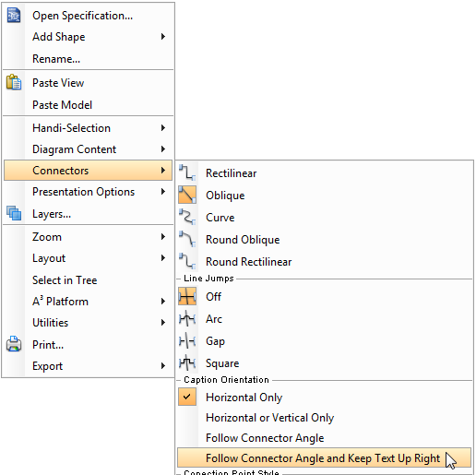Click the Round Oblique connector icon

187,239
